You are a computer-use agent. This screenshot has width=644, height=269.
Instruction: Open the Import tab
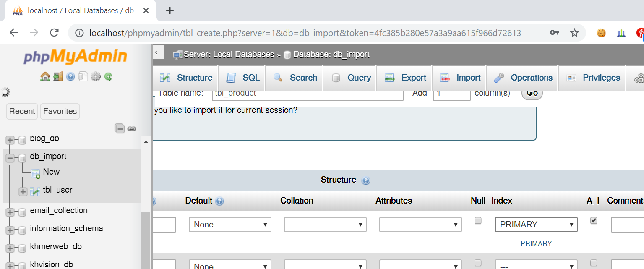tap(460, 78)
